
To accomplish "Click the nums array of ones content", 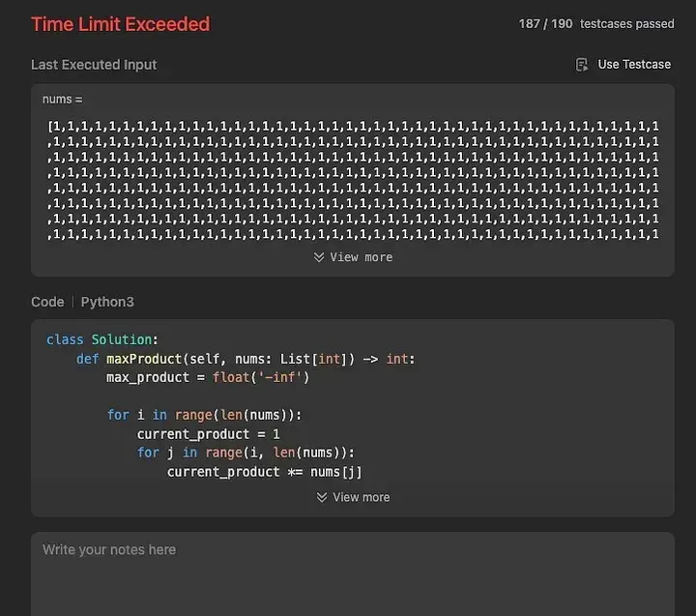I will tap(353, 180).
